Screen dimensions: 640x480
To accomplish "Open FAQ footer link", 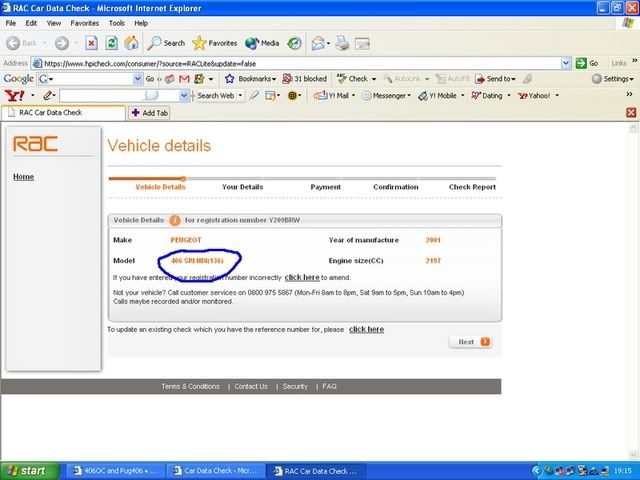I will [329, 387].
